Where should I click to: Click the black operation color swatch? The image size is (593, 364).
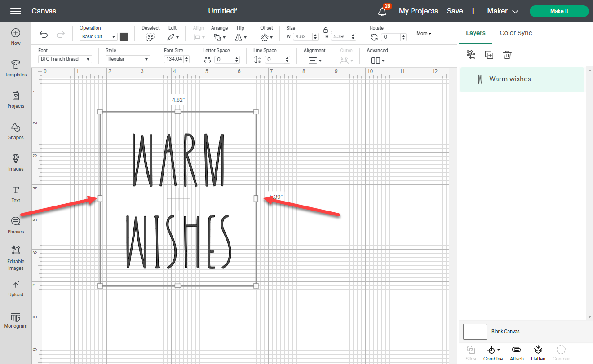click(124, 36)
